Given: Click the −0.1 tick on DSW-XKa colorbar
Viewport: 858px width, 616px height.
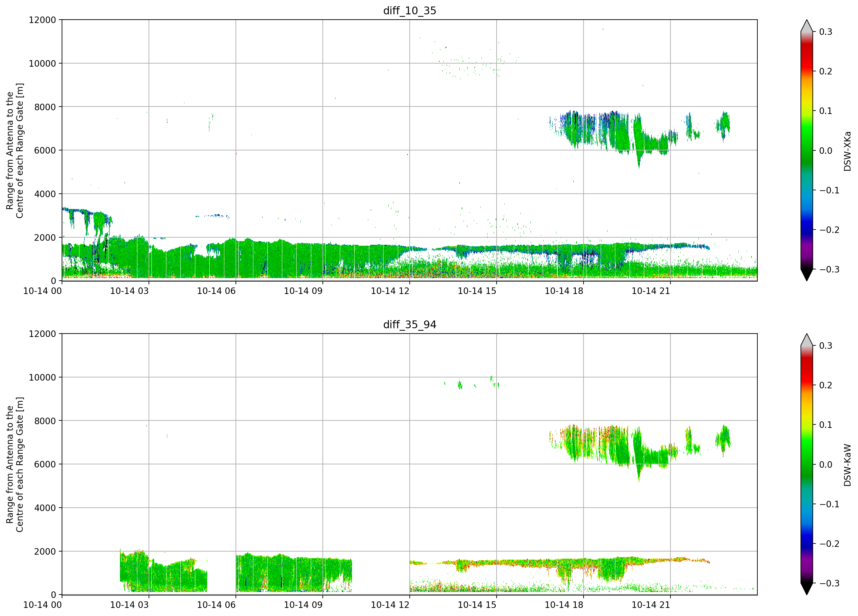Looking at the screenshot, I should tap(829, 190).
